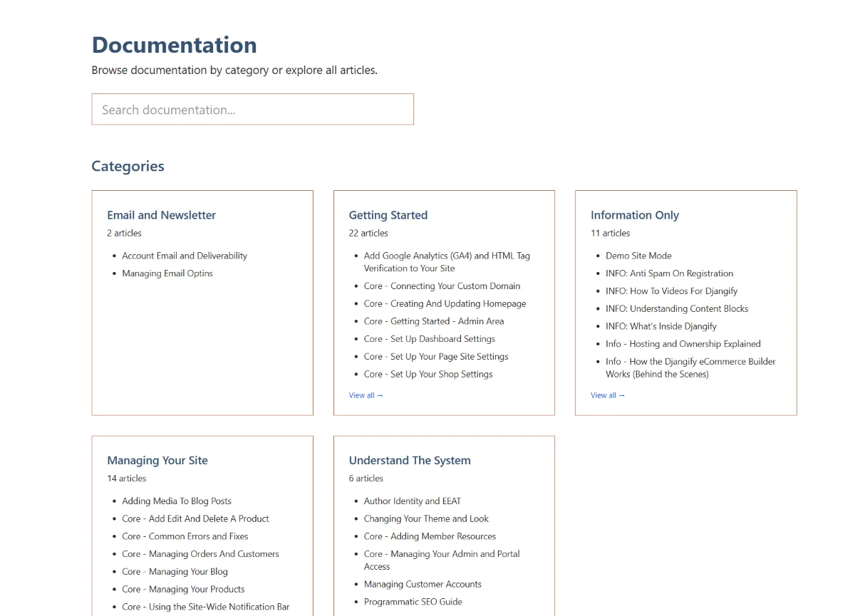Open Core - Set Up Your Page Site Settings
Viewport: 855px width, 616px height.
pos(436,356)
